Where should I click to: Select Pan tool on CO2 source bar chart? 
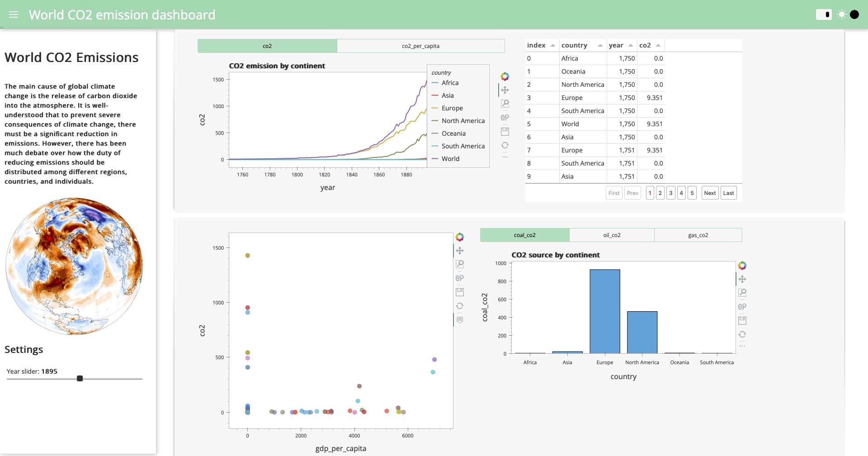click(x=742, y=279)
